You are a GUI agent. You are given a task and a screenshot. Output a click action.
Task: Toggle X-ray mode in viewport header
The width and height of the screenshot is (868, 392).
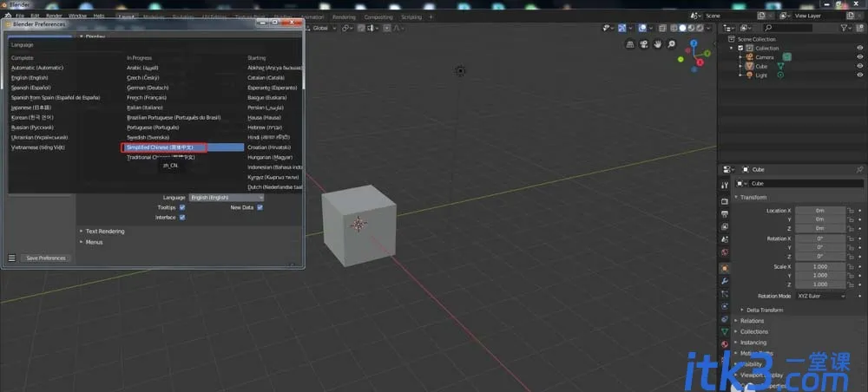[661, 29]
